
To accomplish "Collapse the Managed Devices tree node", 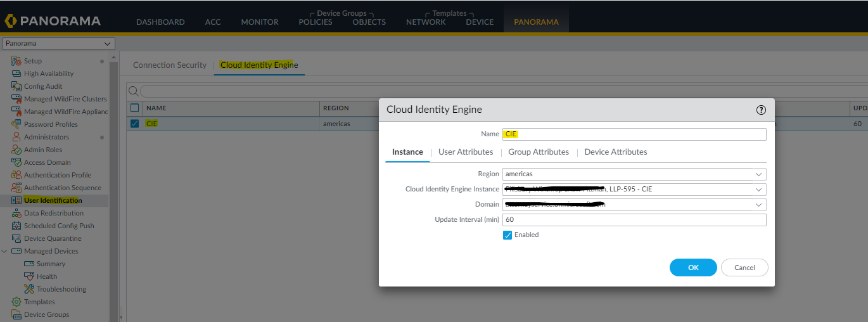I will [5, 251].
